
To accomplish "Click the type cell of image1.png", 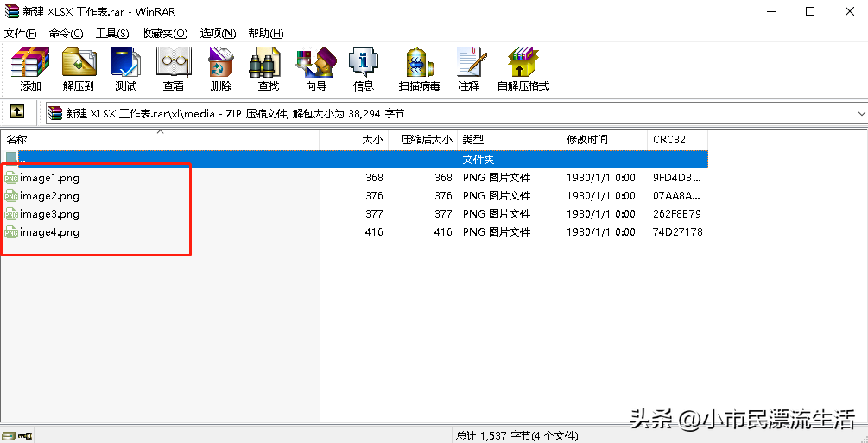I will pos(497,178).
